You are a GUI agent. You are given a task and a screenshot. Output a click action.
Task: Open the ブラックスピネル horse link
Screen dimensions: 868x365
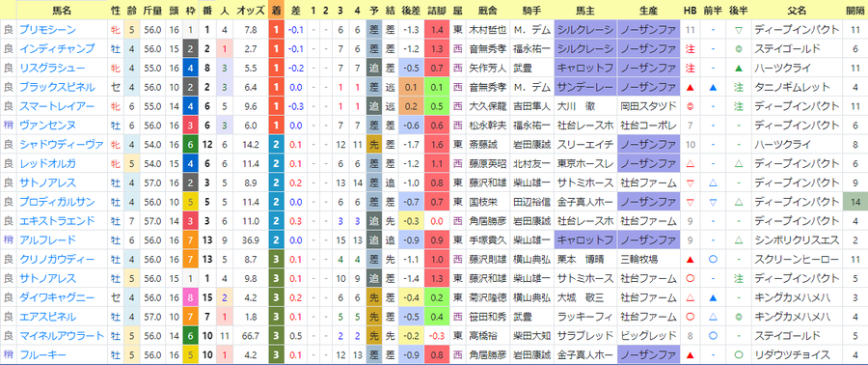[57, 87]
